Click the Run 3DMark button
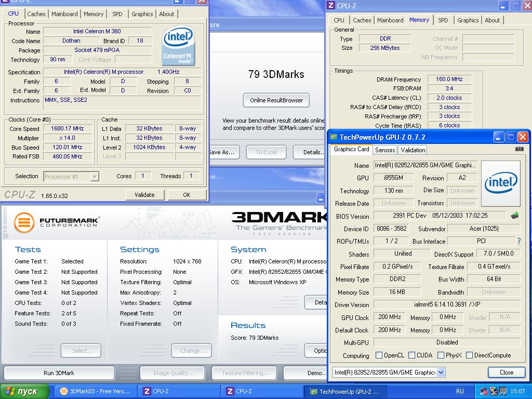 click(x=59, y=373)
